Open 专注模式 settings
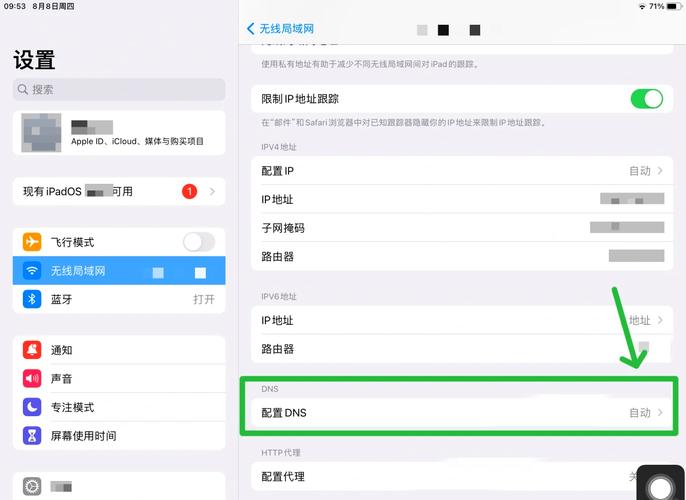Screen dimensions: 686x500 point(119,407)
